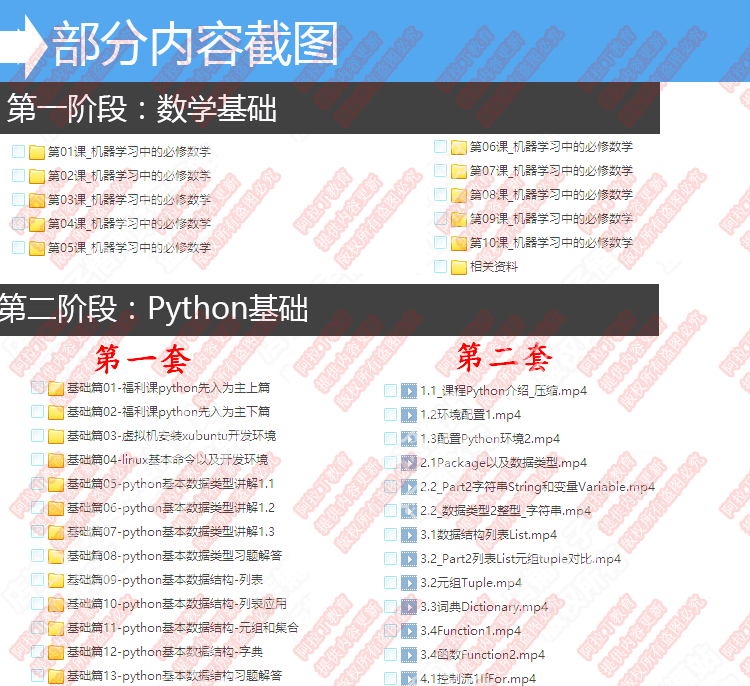
Task: Open folder name 基础篇06-python基本数据类型讲解1.2
Action: pos(171,508)
